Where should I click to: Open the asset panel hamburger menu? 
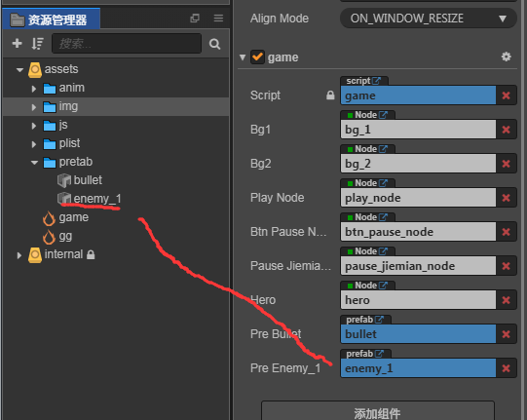pyautogui.click(x=218, y=19)
